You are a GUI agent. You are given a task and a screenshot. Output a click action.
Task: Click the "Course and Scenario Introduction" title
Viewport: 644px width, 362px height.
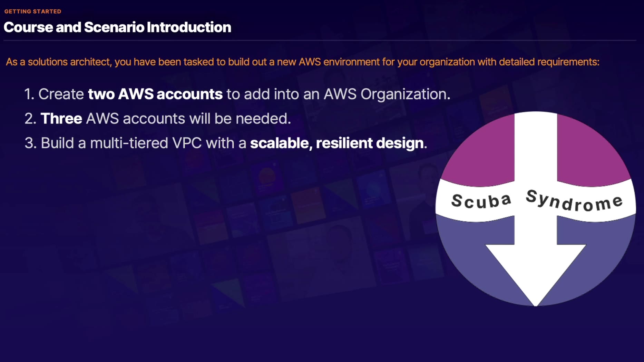pyautogui.click(x=117, y=27)
